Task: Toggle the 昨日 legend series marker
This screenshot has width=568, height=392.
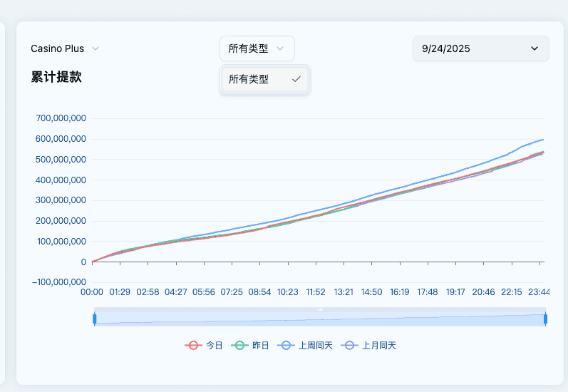Action: click(240, 345)
